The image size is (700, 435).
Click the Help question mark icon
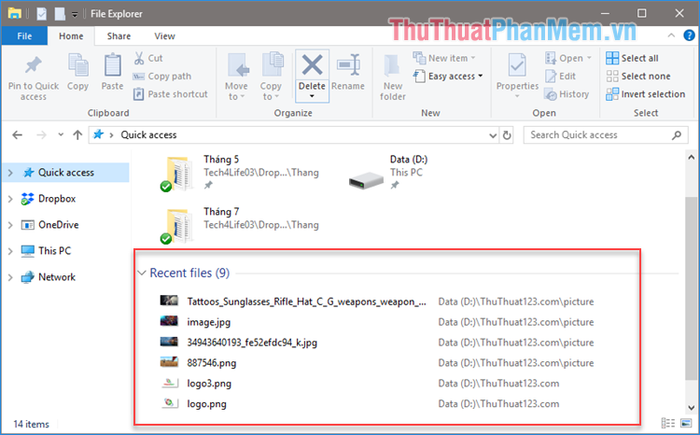pyautogui.click(x=689, y=36)
